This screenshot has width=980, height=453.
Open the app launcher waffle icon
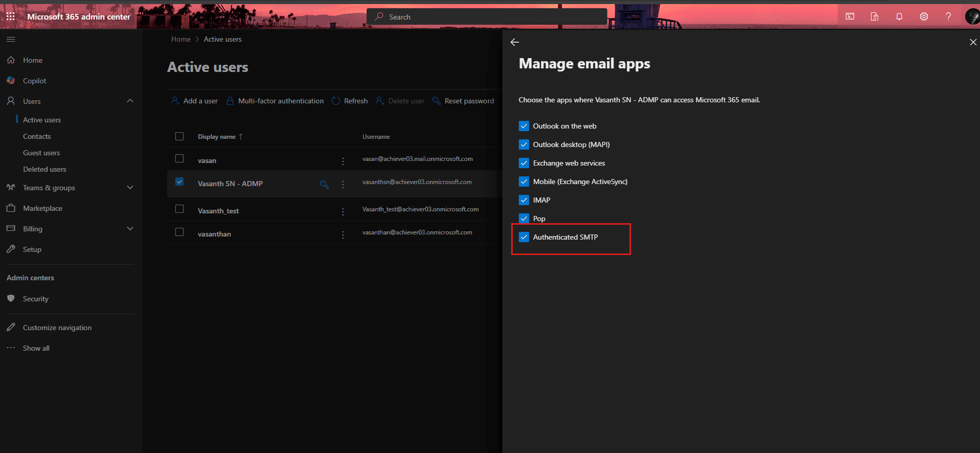[x=10, y=16]
